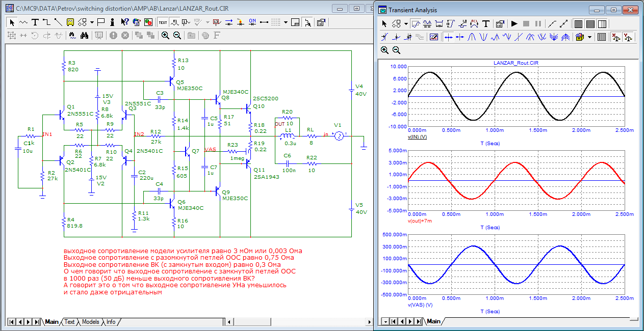Click the Valley cursor function icon

click(x=483, y=37)
